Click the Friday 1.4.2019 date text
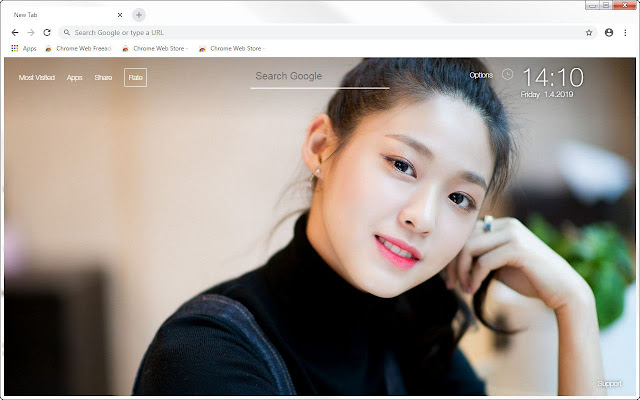 click(547, 95)
